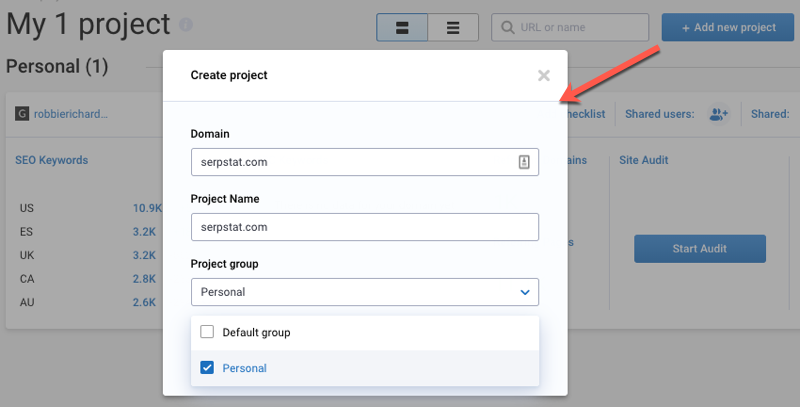Screen dimensions: 800x407
Task: Select Default group option in the list
Action: point(256,332)
